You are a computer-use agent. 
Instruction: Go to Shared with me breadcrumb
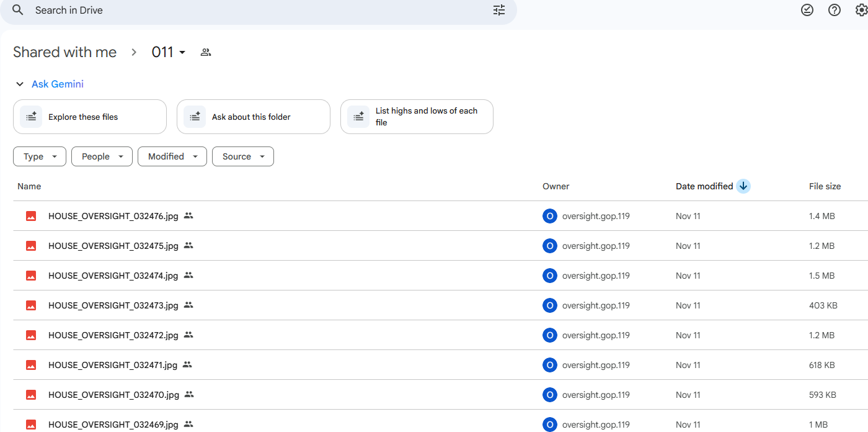[x=64, y=52]
